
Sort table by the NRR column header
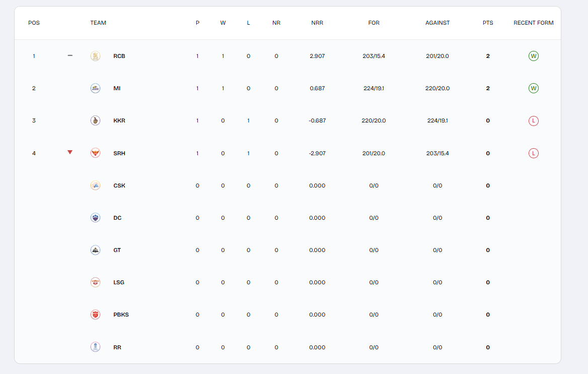click(317, 23)
